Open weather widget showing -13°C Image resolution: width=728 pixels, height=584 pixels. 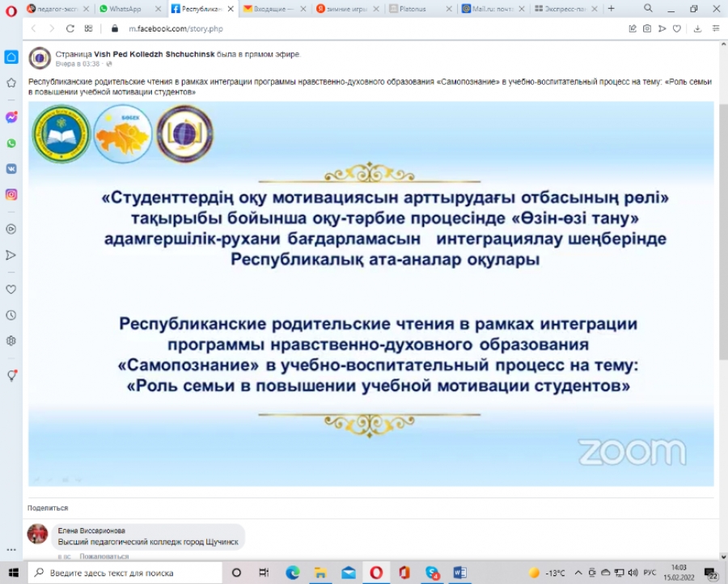547,573
